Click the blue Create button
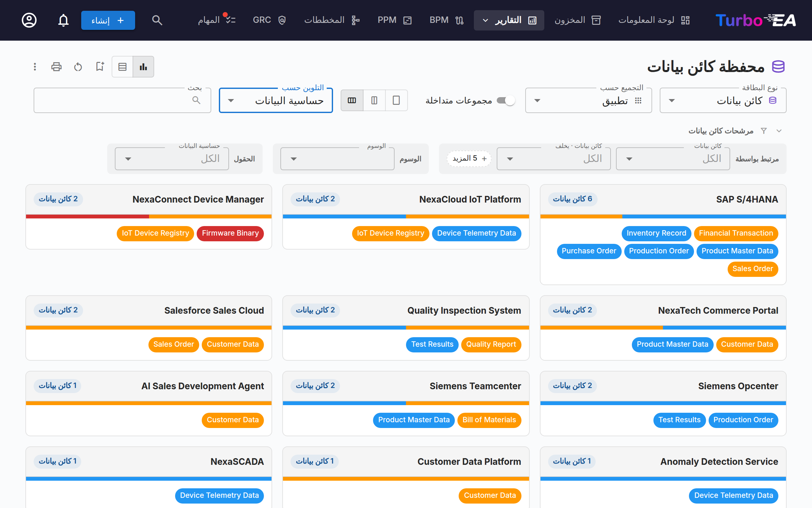 108,20
